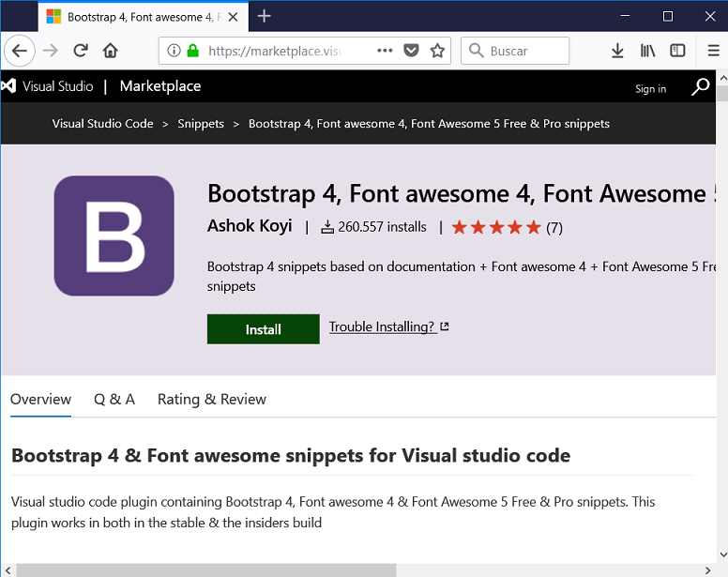Select the Bootstrap 4, Font awesome tab

(143, 17)
